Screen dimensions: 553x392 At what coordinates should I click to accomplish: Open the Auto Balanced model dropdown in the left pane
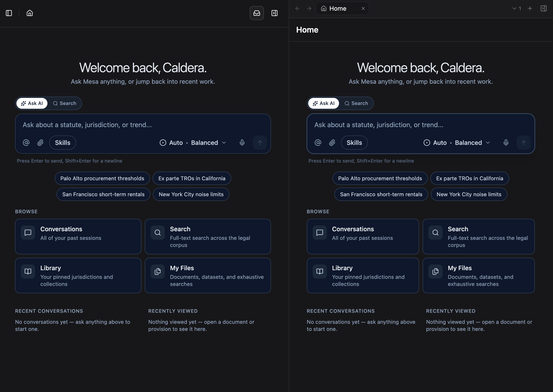click(x=193, y=143)
